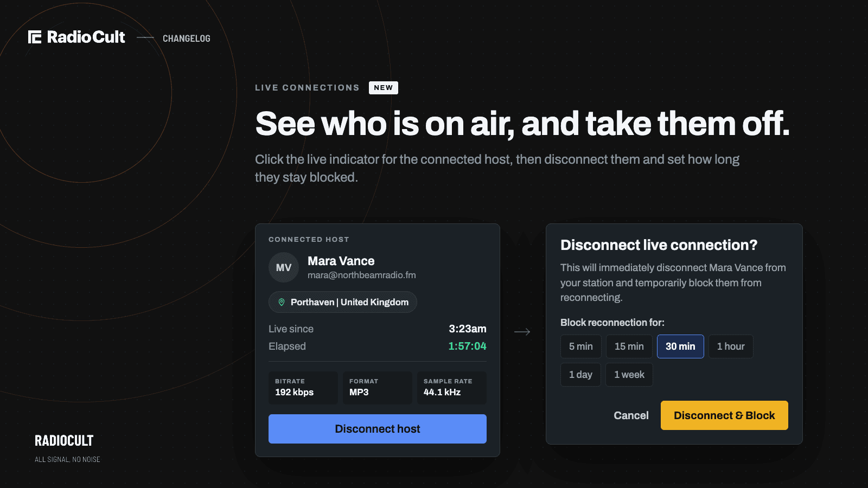The width and height of the screenshot is (868, 488).
Task: Click the MV avatar for Mara Vance
Action: click(284, 267)
